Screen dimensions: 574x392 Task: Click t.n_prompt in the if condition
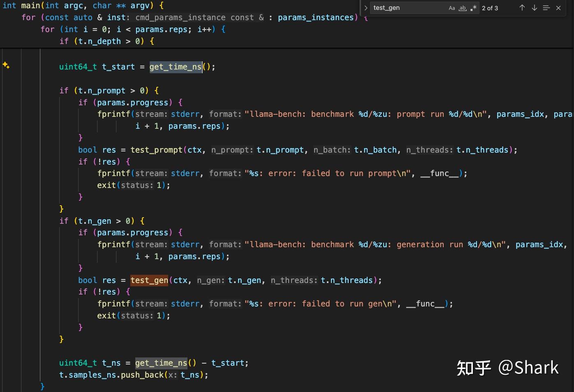click(x=102, y=90)
